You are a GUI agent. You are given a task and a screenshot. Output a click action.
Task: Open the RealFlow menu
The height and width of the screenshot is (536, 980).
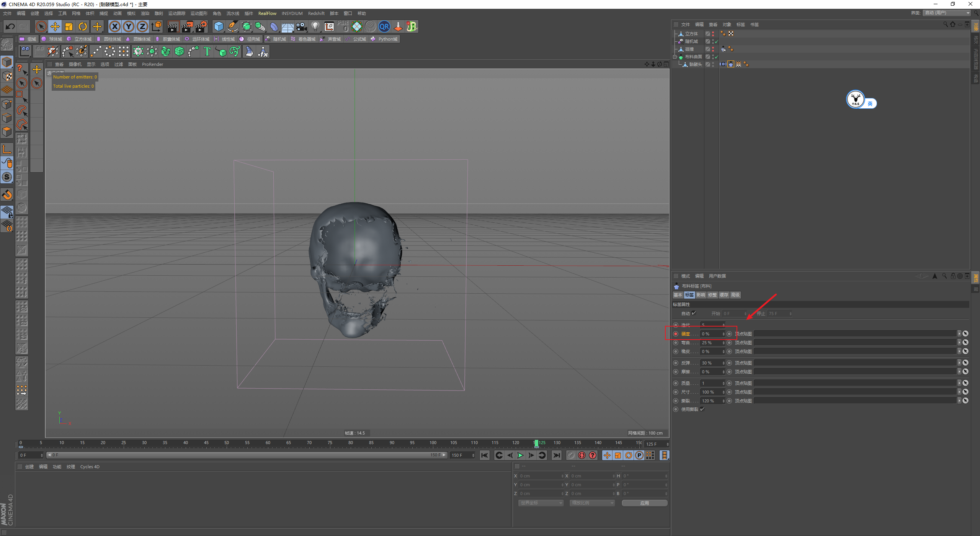tap(267, 13)
